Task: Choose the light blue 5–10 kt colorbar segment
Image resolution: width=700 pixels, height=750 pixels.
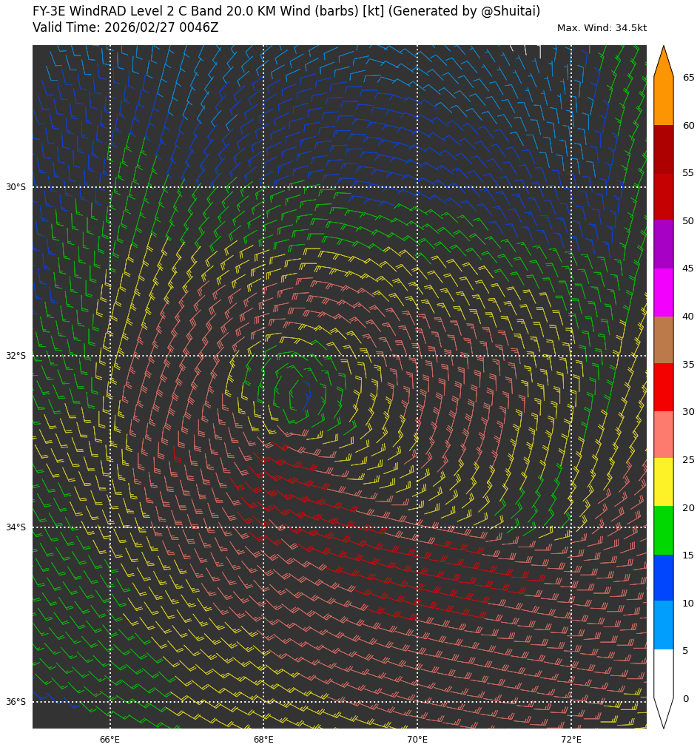Action: (663, 625)
